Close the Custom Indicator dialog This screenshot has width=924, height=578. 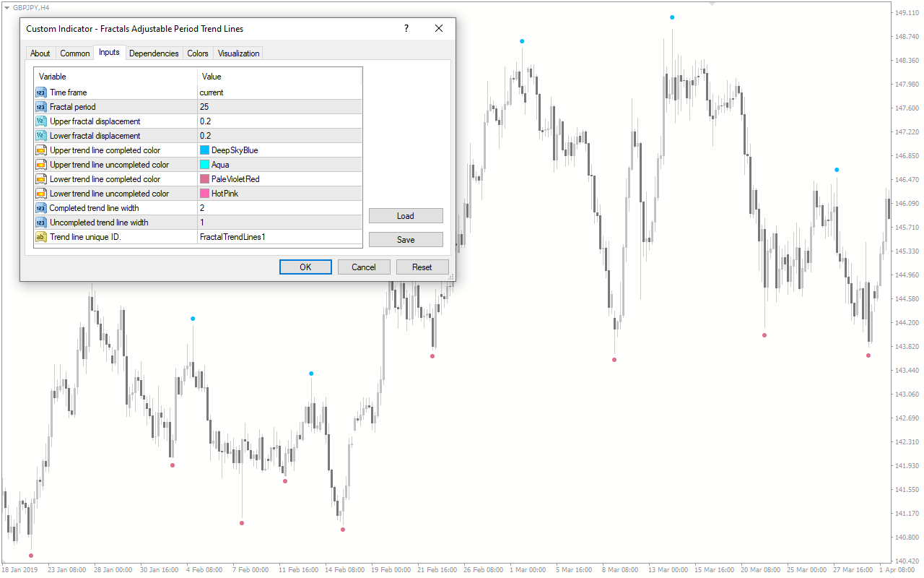[439, 29]
